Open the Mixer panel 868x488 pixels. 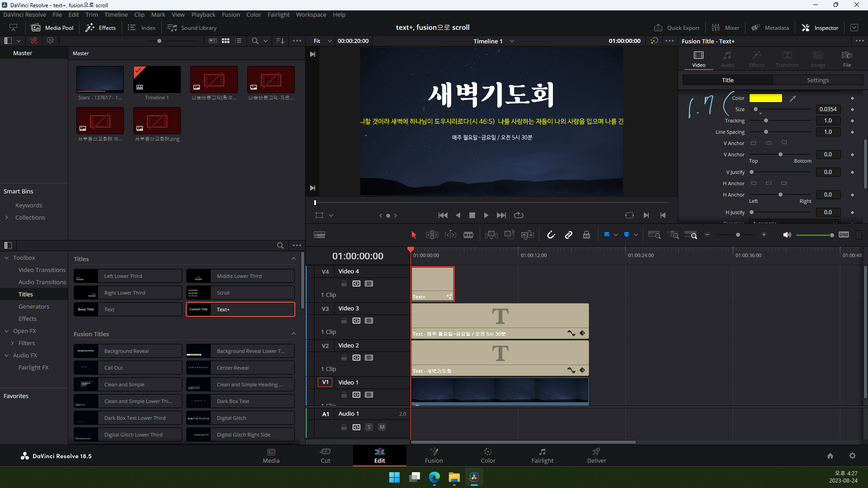pos(726,28)
